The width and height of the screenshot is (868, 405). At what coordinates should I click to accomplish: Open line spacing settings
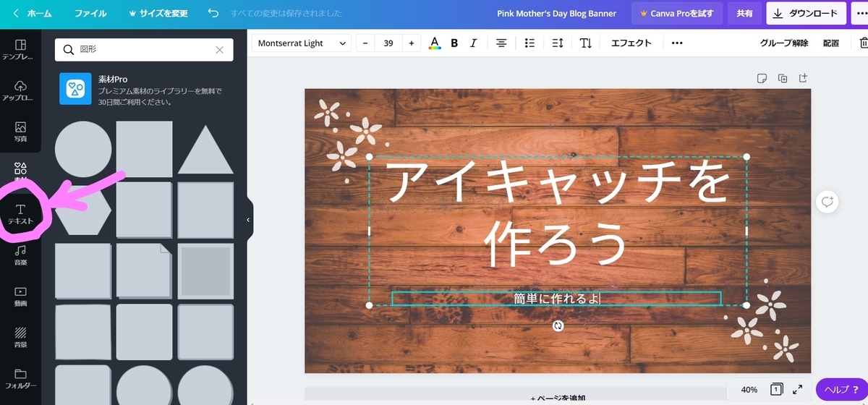[x=558, y=43]
